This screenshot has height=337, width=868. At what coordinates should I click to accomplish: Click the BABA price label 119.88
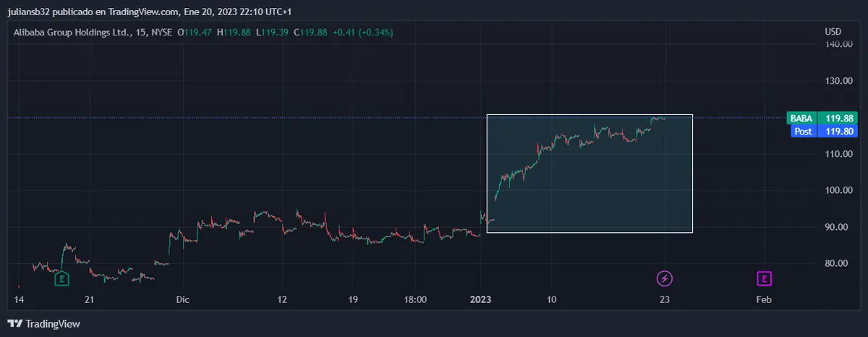pyautogui.click(x=824, y=119)
